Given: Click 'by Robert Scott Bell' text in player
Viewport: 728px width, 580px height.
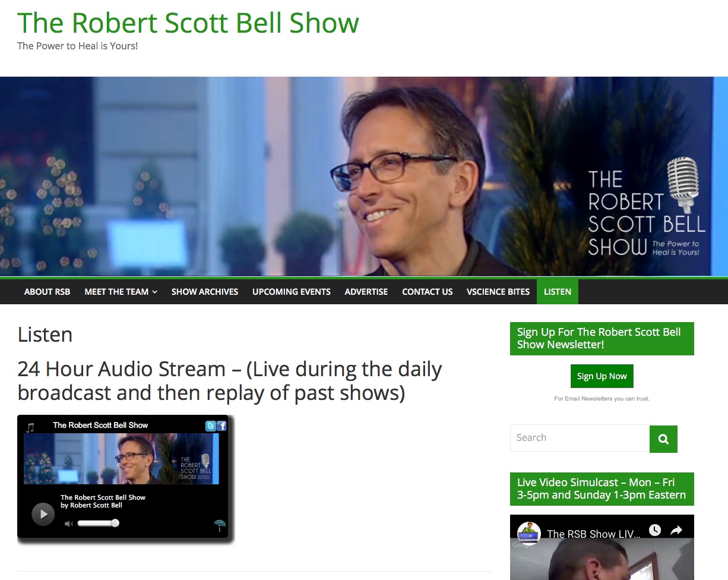Looking at the screenshot, I should coord(91,506).
